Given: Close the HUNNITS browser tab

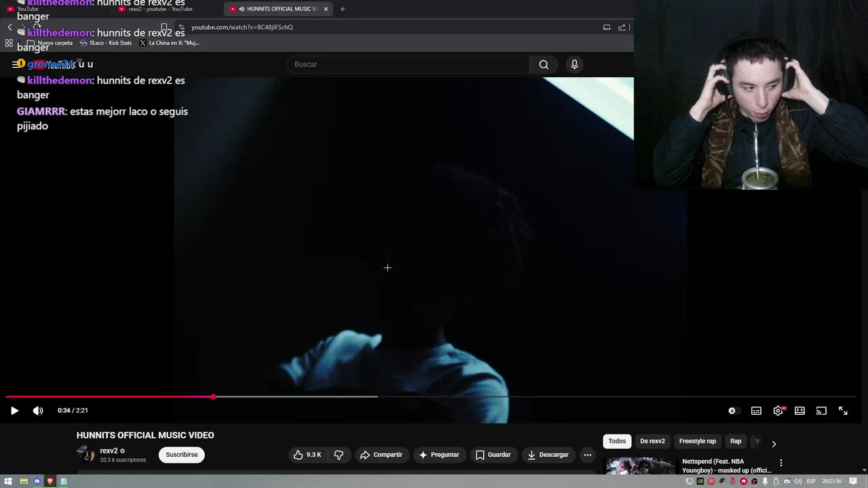Looking at the screenshot, I should click(x=326, y=9).
